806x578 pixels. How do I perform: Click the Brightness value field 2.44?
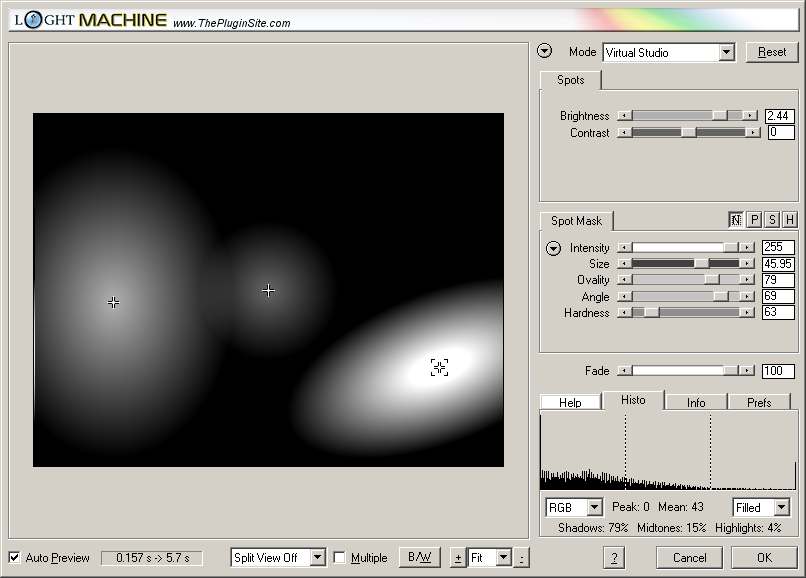point(780,116)
